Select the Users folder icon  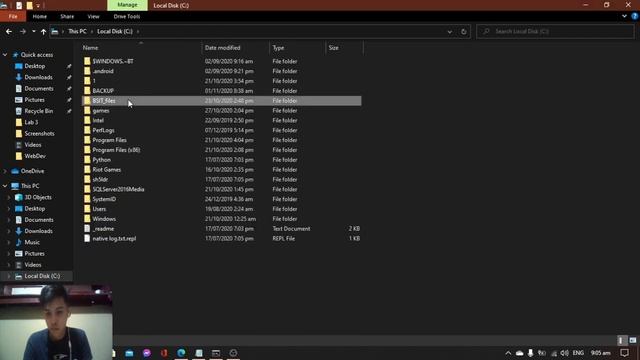pos(87,209)
